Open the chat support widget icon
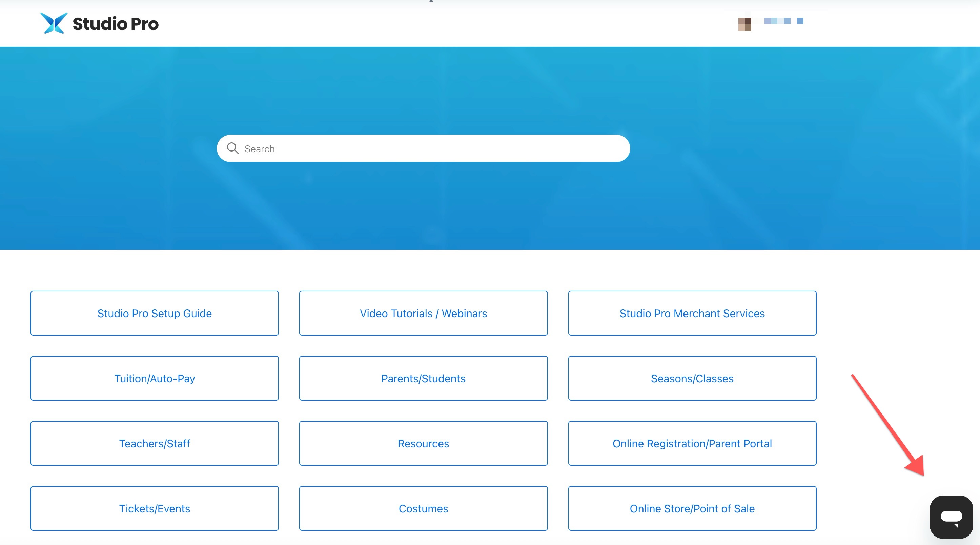Viewport: 980px width, 545px height. click(x=951, y=517)
